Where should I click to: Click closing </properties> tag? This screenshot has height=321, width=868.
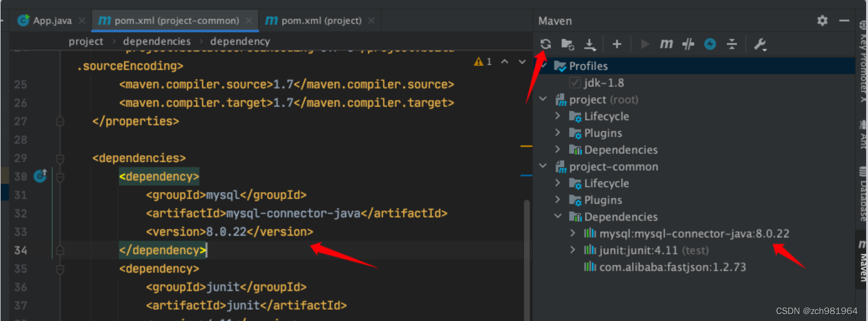point(135,121)
